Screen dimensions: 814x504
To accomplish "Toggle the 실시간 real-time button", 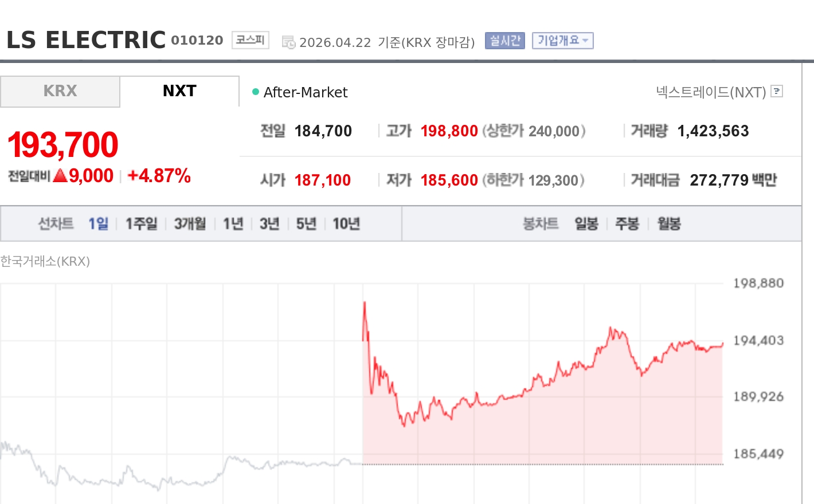I will [504, 41].
